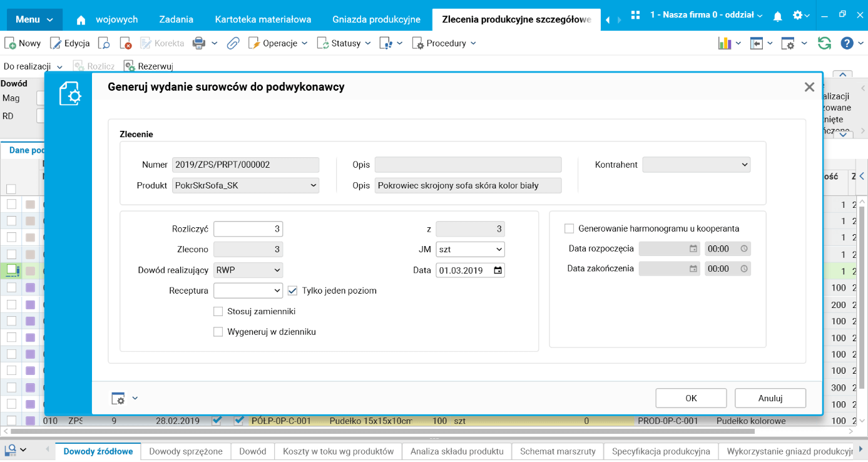Collapse the filter panel with the up chevron

pos(843,76)
